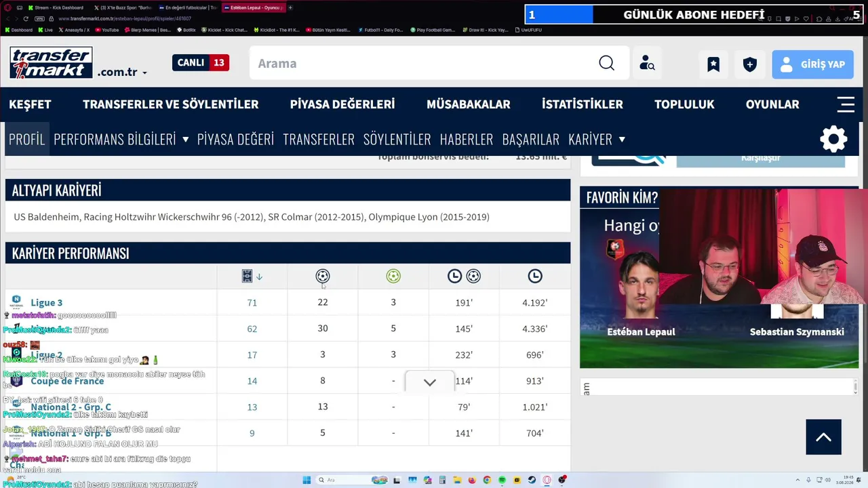Switch to the BAŞARILAR tab
Image resolution: width=868 pixels, height=488 pixels.
pos(531,139)
